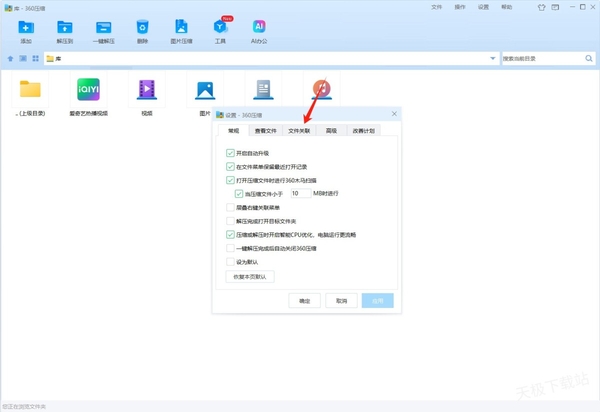
Task: Check the 设为默认 checkbox
Action: click(231, 262)
